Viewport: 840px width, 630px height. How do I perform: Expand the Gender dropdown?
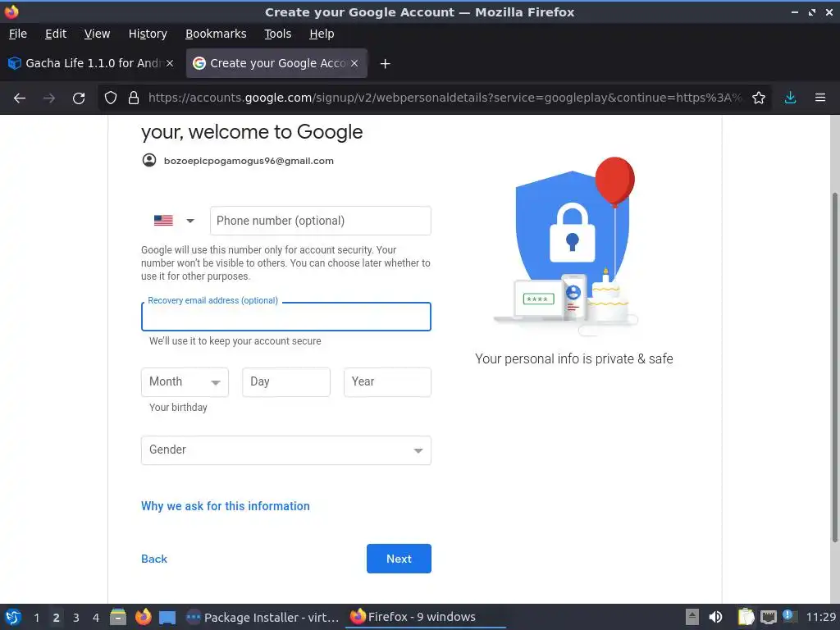(286, 450)
